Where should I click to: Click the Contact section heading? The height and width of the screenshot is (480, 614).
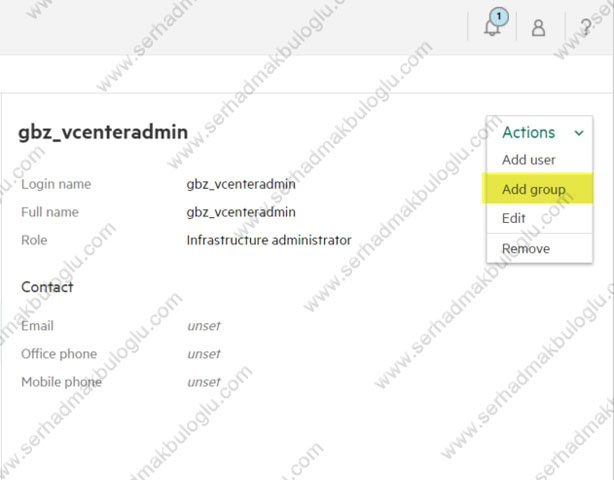click(47, 287)
